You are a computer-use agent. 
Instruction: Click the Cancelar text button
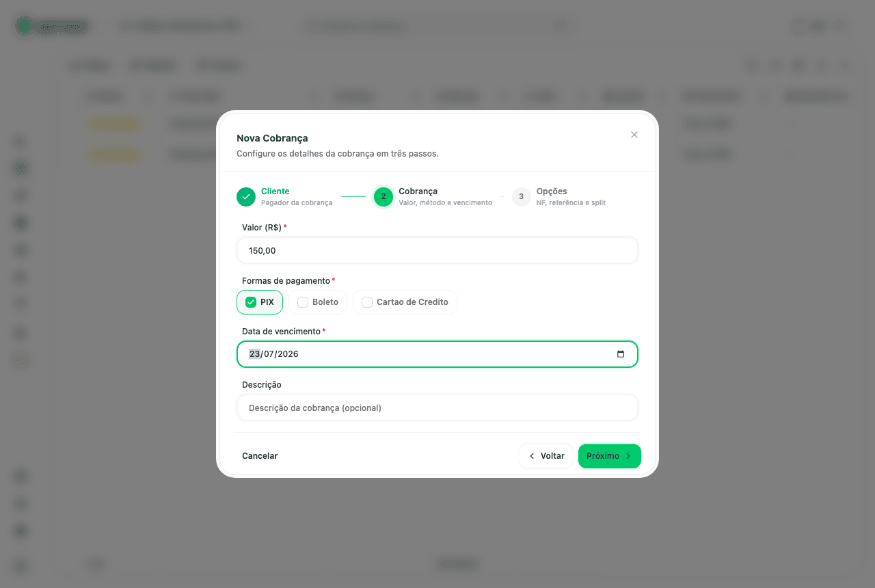point(260,456)
